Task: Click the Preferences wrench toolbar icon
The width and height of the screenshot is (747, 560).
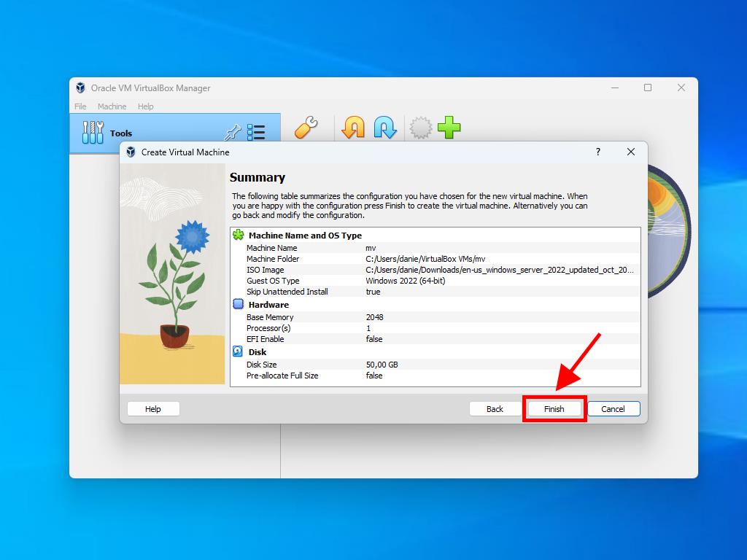Action: click(x=306, y=127)
